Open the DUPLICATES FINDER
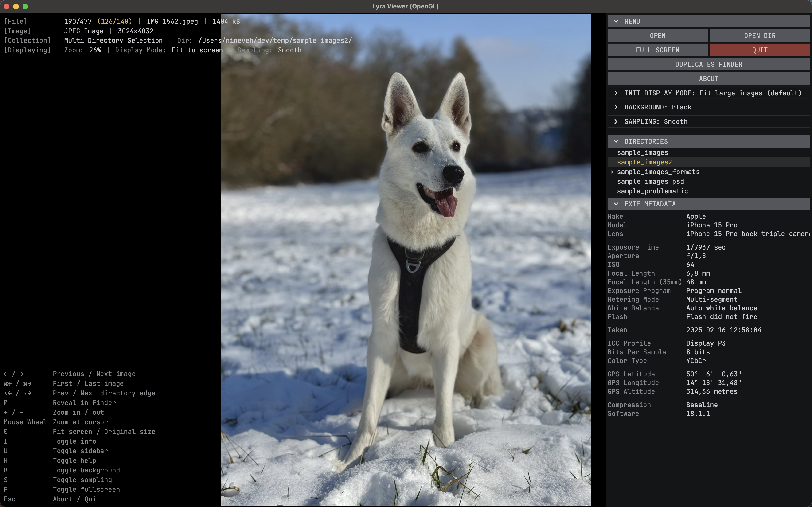Viewport: 812px width, 507px height. coord(708,64)
